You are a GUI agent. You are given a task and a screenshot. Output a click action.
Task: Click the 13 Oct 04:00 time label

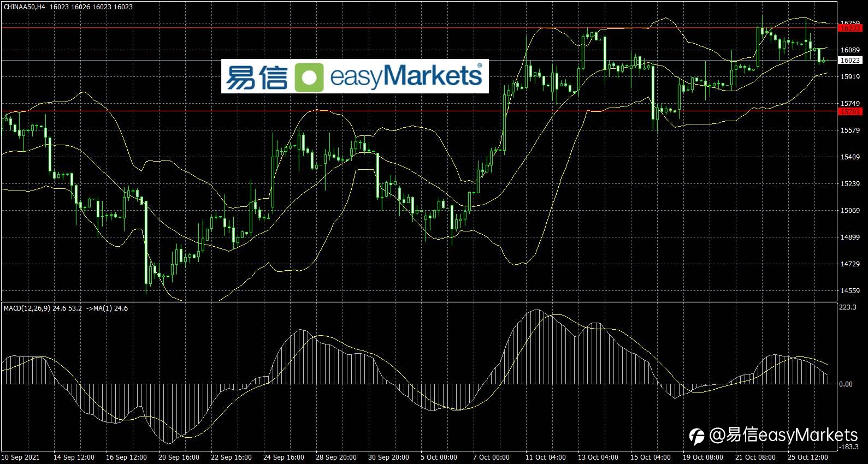(598, 457)
